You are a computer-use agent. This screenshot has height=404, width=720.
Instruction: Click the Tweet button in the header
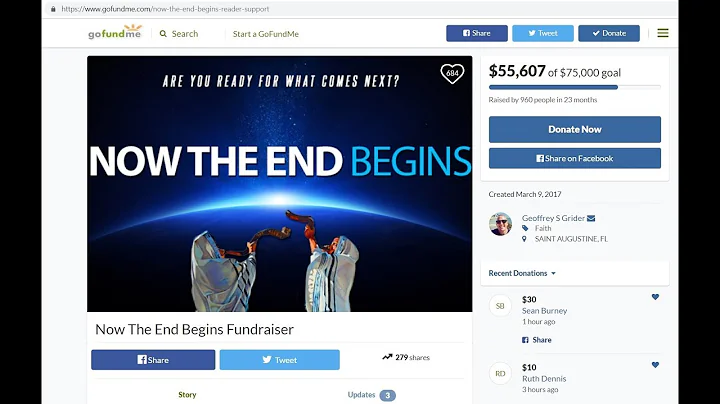point(543,33)
